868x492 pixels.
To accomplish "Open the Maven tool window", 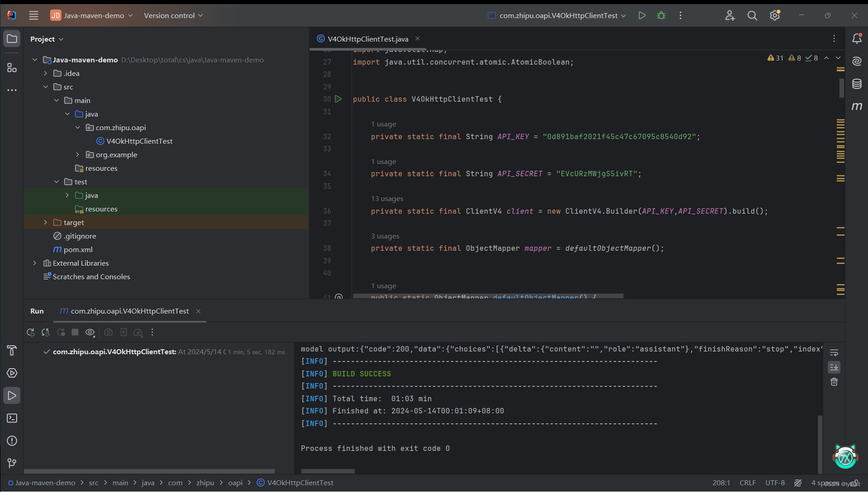I will [x=858, y=107].
